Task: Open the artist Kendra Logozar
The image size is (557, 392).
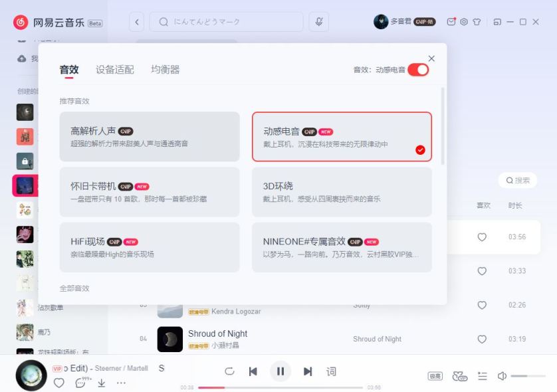Action: pos(236,312)
